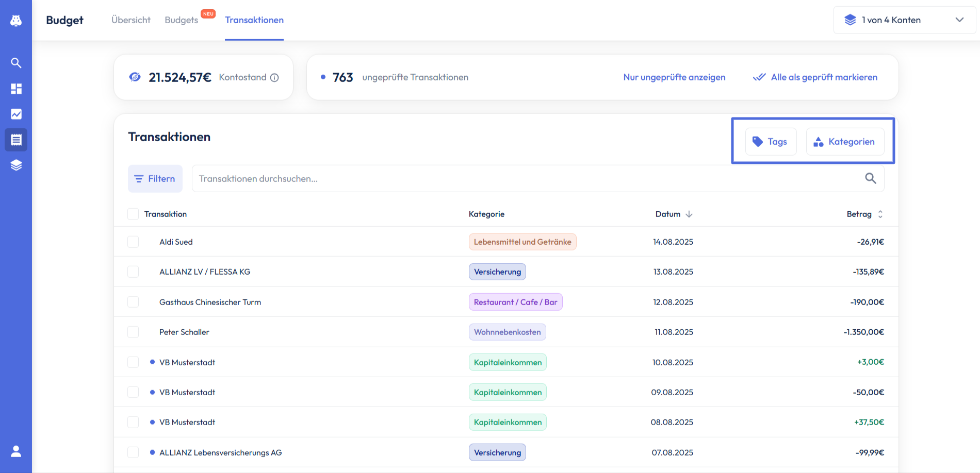Click the 'Transaktionen durchsuchen' search field

[521, 179]
